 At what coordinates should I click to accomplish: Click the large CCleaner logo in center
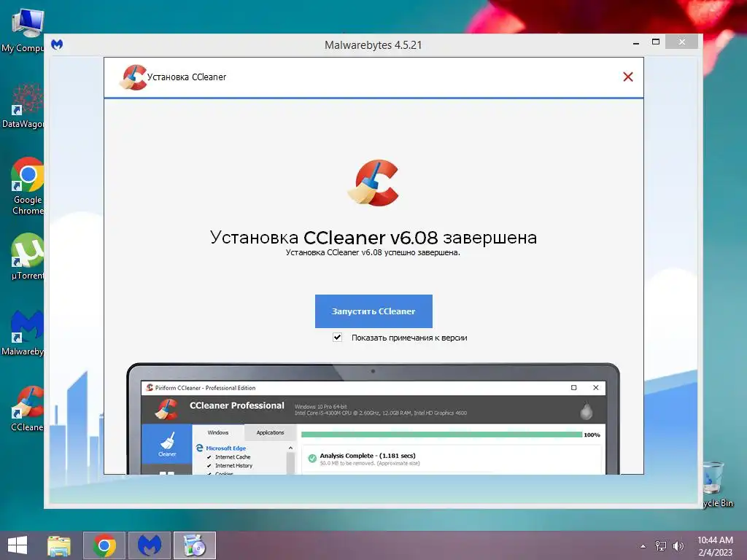click(x=373, y=183)
